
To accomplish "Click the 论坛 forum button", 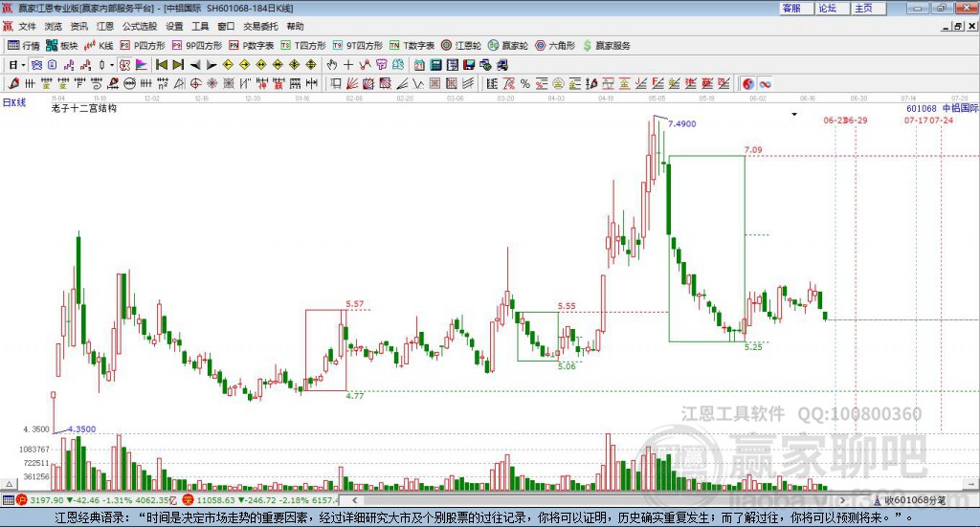I will (x=832, y=8).
